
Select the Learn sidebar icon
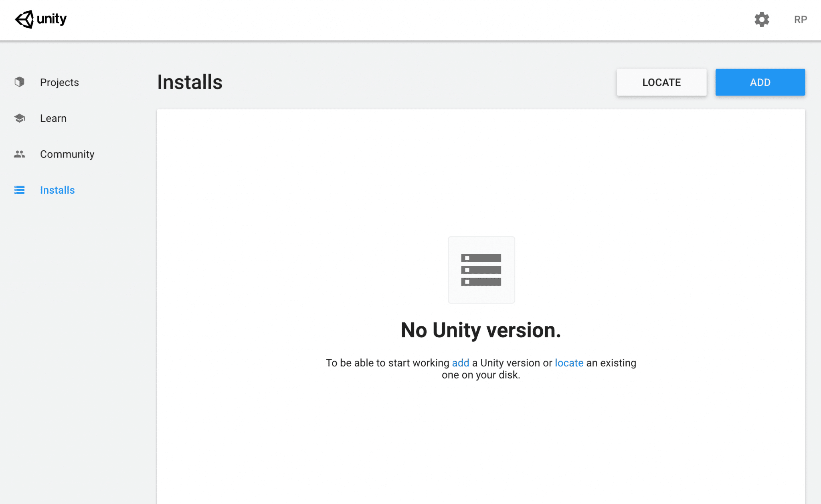click(x=20, y=118)
